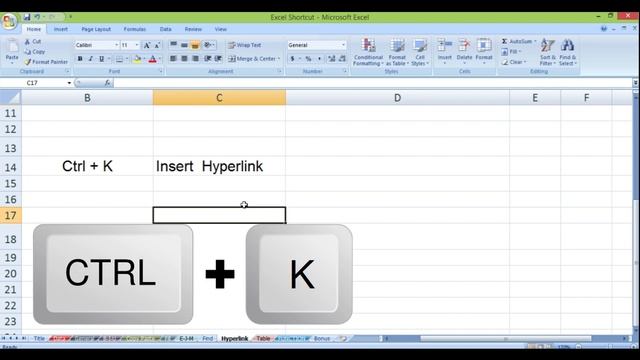Enable Wrap Text
The height and width of the screenshot is (360, 640).
[244, 45]
